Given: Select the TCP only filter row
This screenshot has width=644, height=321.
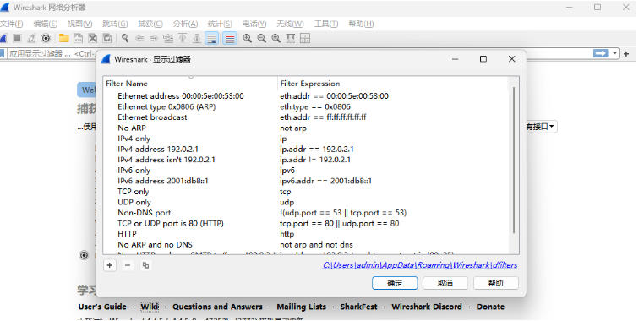Looking at the screenshot, I should click(310, 191).
